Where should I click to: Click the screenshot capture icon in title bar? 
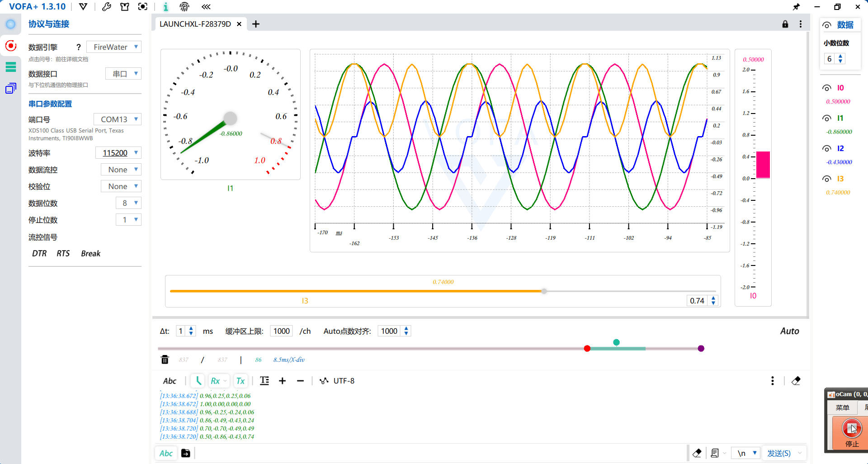pyautogui.click(x=143, y=7)
